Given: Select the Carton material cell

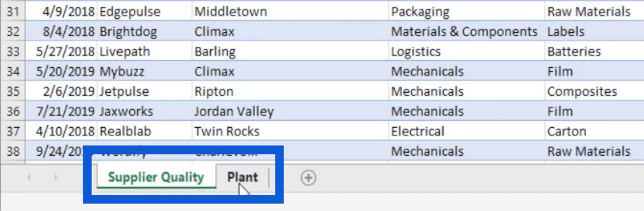Looking at the screenshot, I should tap(595, 132).
